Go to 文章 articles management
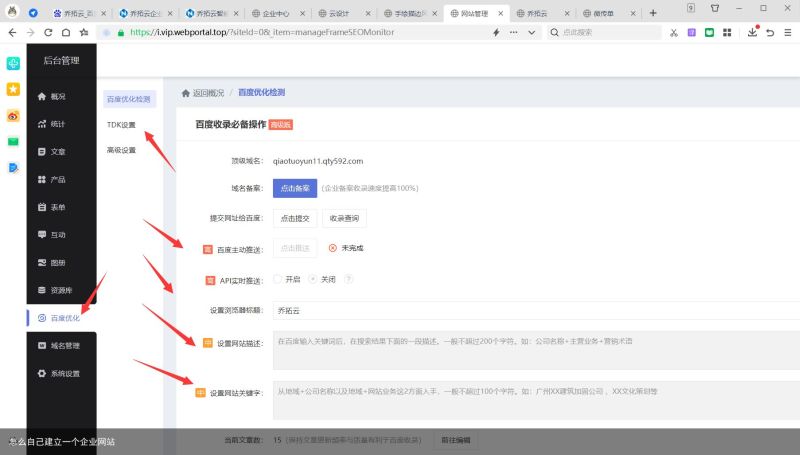Screen dimensions: 800x455 pos(52,151)
